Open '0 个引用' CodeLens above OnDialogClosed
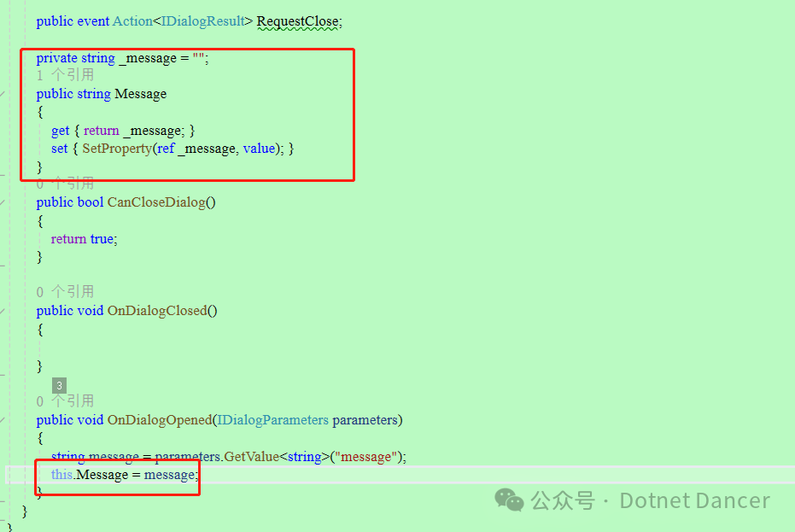The image size is (795, 532). (x=65, y=291)
